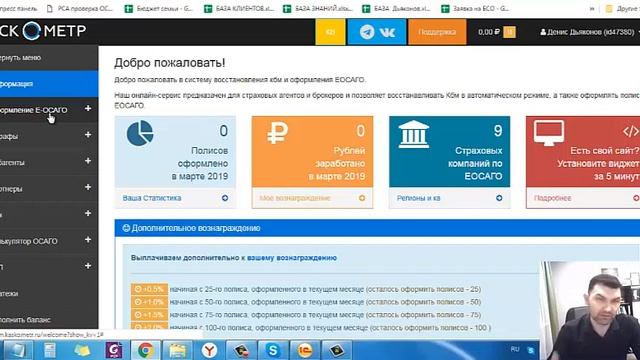Screen dimensions: 640x360
Task: Open БАЗА Дьяконов bookmark
Action: point(397,8)
